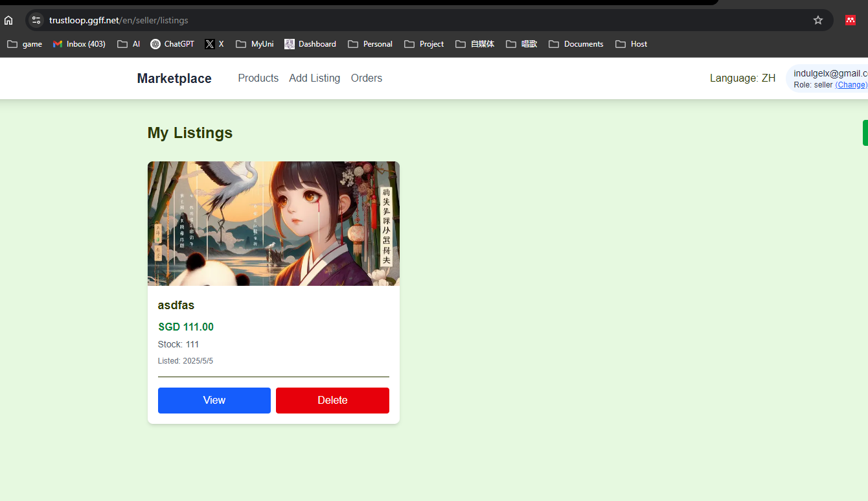Open site information icon in address bar
The height and width of the screenshot is (501, 868).
(x=36, y=20)
